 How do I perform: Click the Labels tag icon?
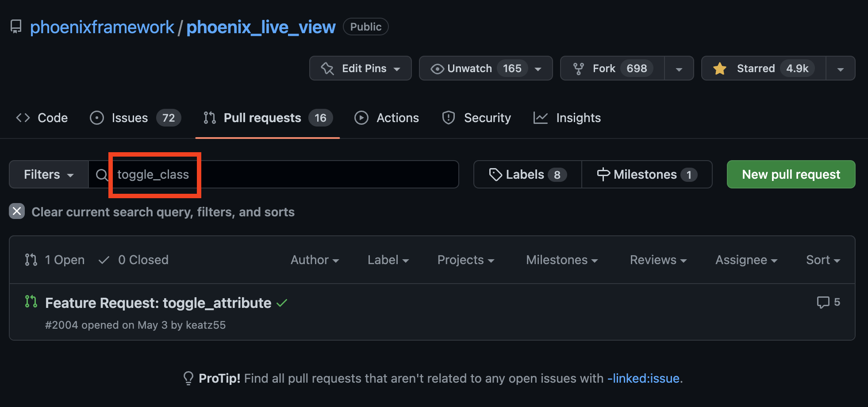[x=495, y=174]
